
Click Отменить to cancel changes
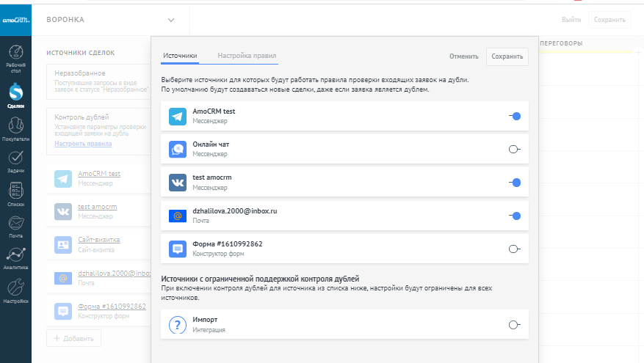tap(463, 56)
